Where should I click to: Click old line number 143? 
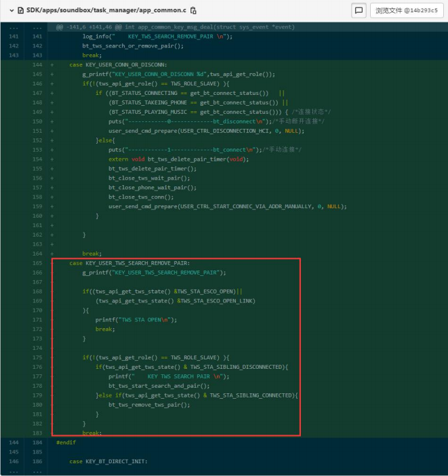click(14, 55)
